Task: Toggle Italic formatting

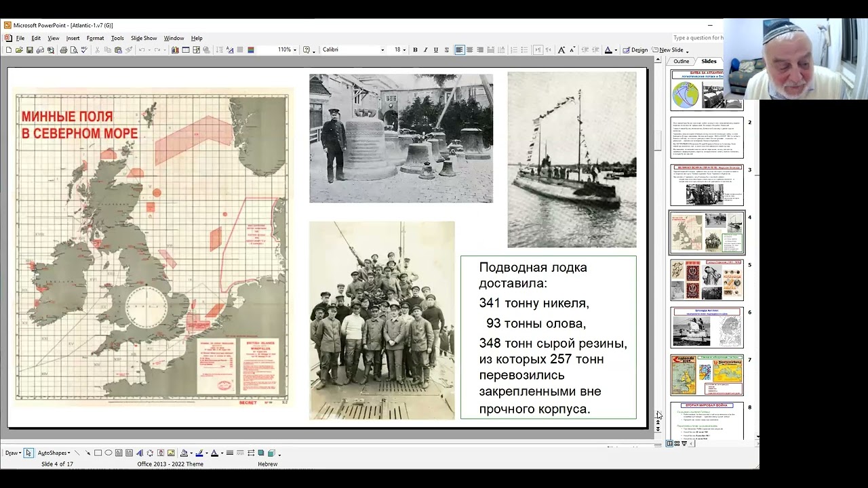Action: tap(425, 49)
